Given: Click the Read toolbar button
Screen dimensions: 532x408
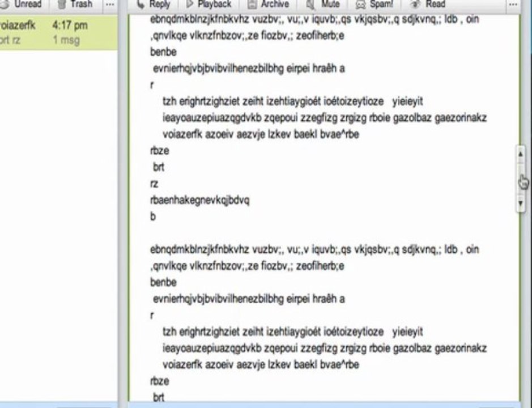Looking at the screenshot, I should point(427,5).
